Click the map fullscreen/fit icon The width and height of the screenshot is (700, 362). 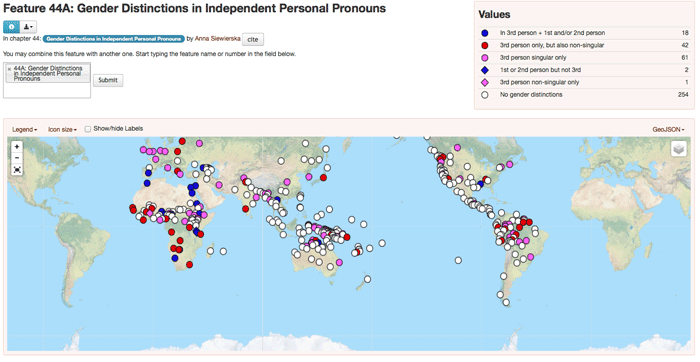(x=17, y=170)
